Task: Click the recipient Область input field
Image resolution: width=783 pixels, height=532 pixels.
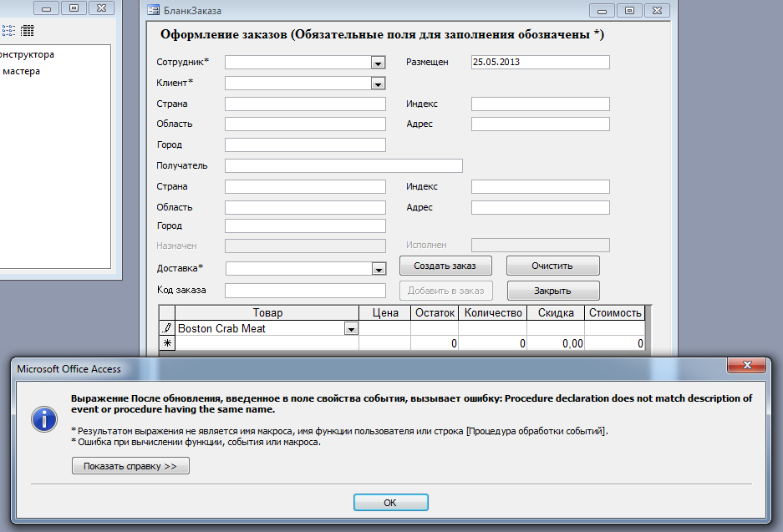Action: click(305, 207)
